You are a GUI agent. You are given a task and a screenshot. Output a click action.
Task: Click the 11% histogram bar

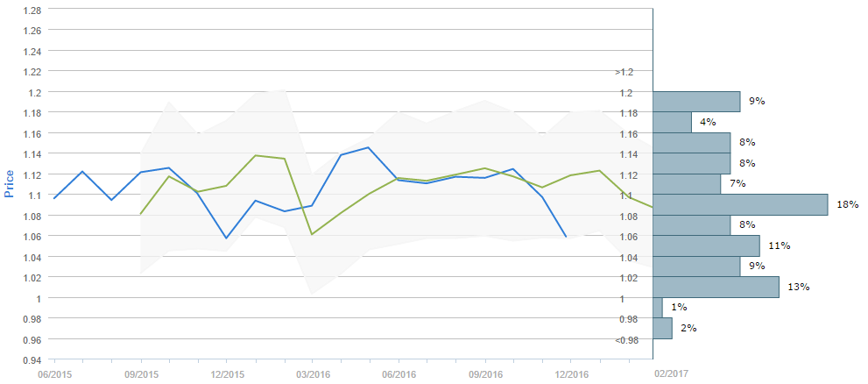pyautogui.click(x=706, y=245)
